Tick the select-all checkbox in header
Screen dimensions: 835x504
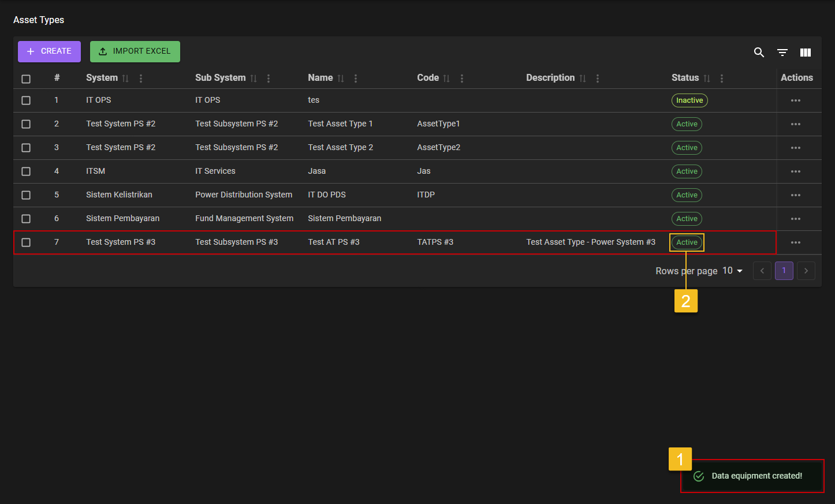pyautogui.click(x=26, y=79)
